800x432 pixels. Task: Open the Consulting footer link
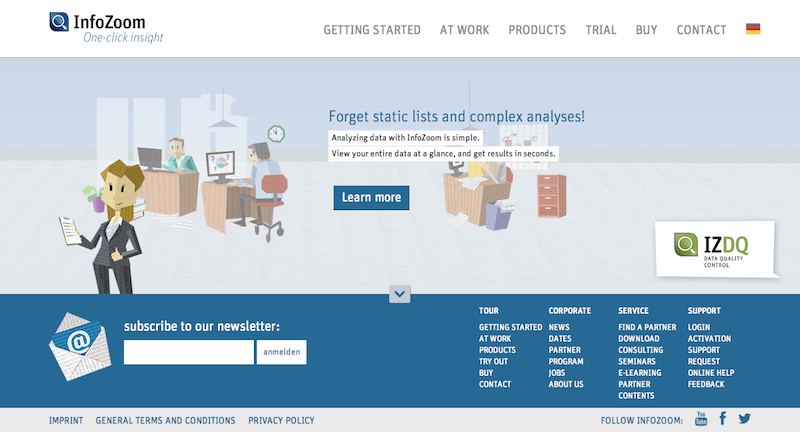pyautogui.click(x=640, y=350)
